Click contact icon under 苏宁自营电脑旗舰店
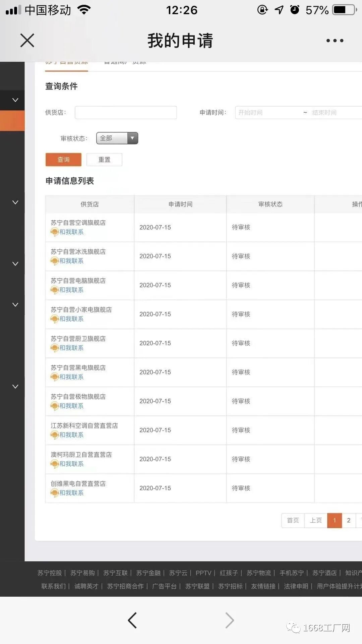 [54, 290]
